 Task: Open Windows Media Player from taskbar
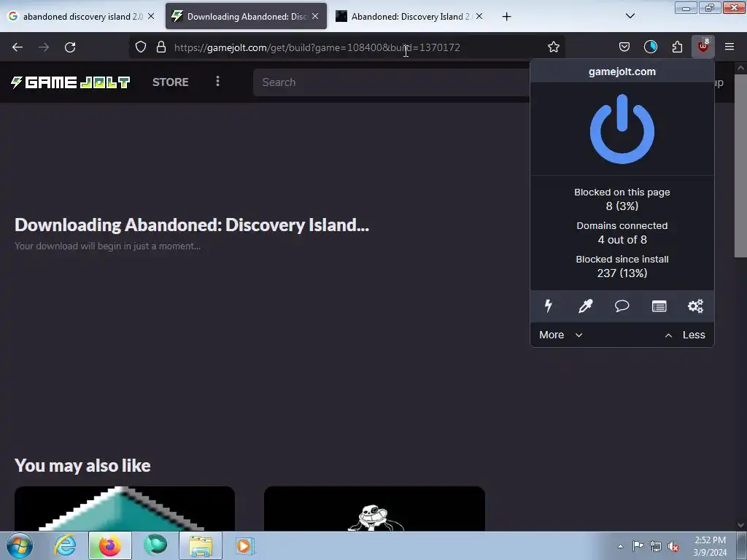245,545
